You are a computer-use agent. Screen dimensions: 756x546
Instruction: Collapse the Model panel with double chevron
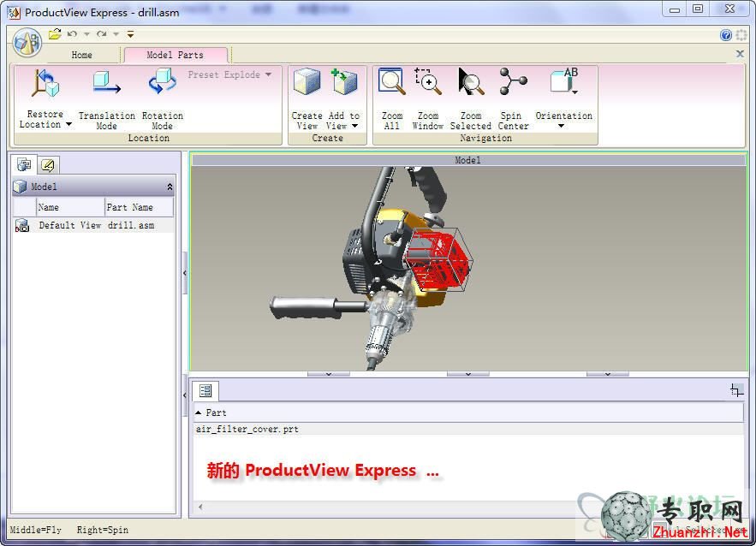click(170, 187)
